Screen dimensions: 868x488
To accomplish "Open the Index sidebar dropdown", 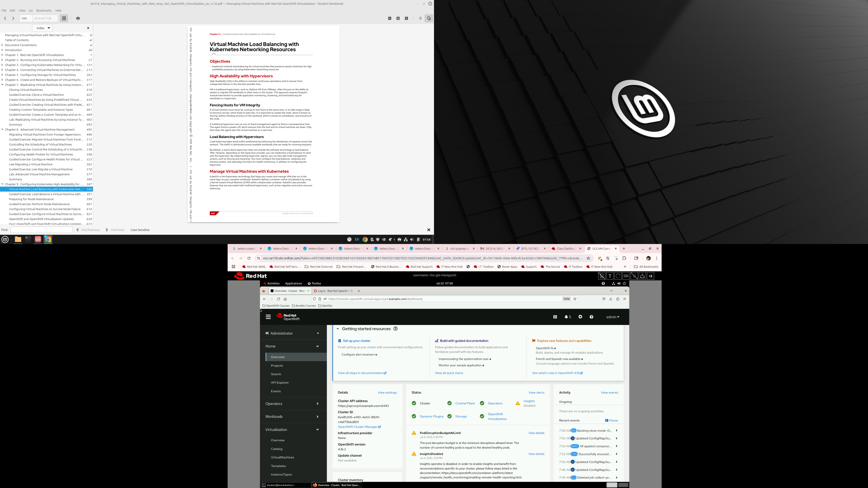I will [x=42, y=28].
